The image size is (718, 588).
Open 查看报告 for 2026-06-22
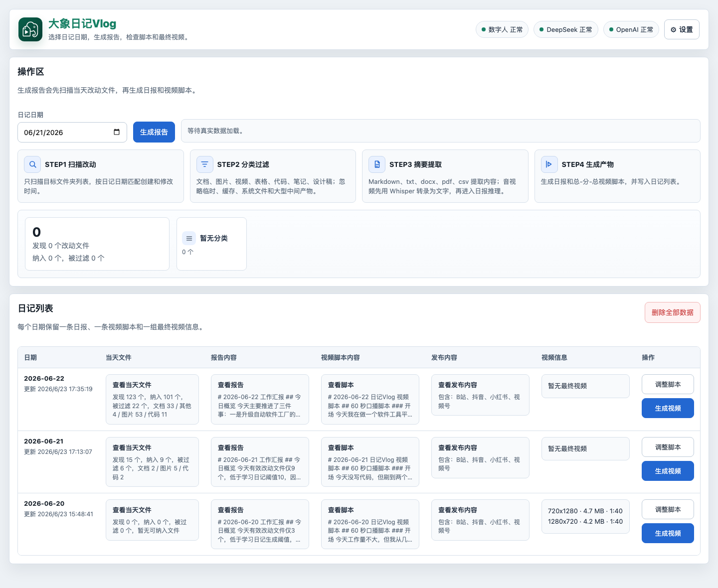(260, 399)
